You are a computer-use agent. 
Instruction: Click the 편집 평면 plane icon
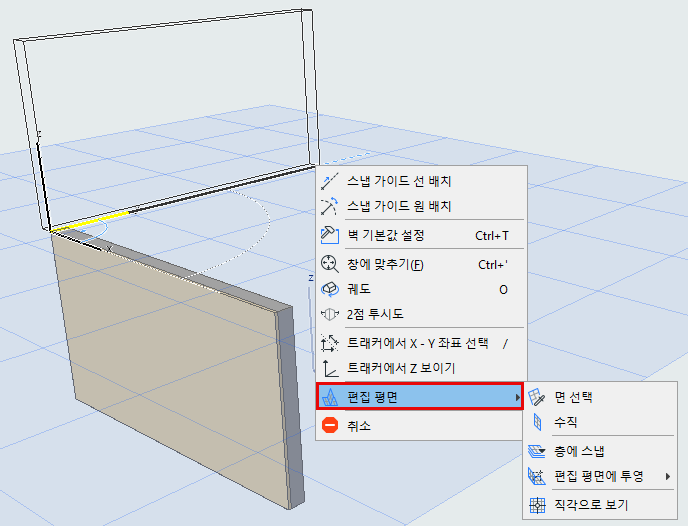(x=330, y=397)
